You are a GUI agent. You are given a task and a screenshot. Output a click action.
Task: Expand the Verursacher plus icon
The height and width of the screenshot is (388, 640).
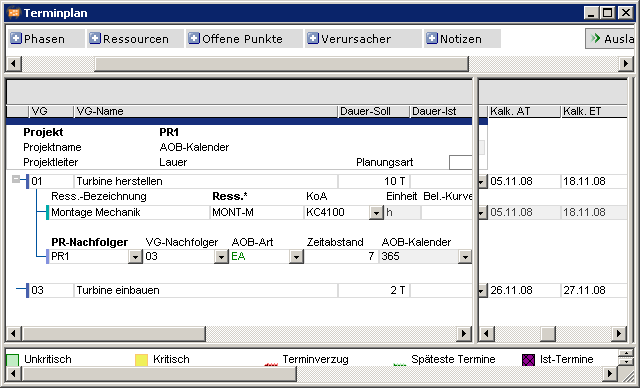tap(313, 38)
